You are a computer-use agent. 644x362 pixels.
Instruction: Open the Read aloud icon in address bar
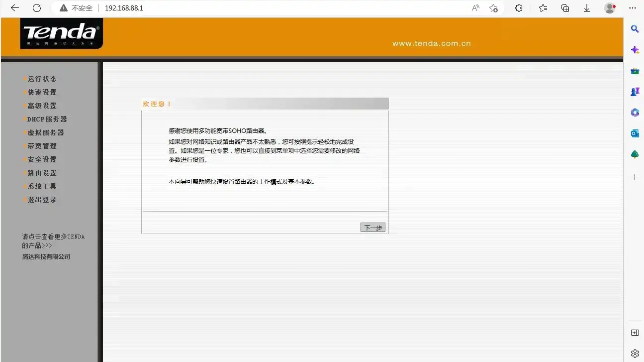point(476,8)
